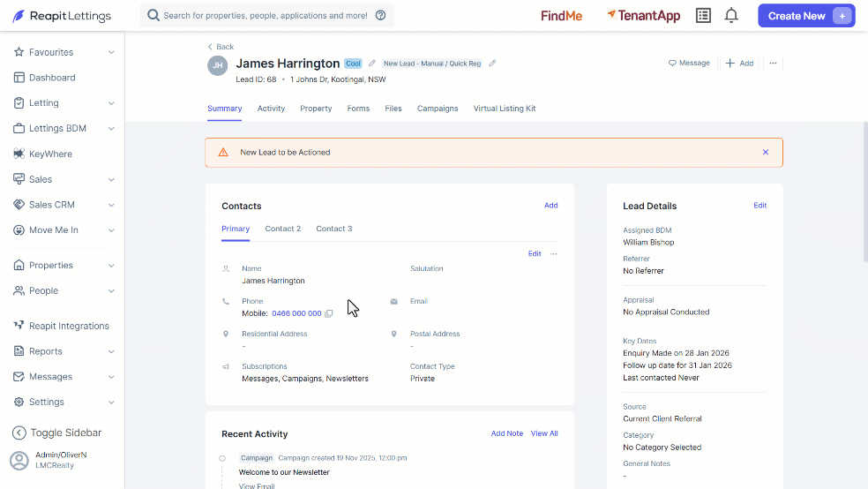Open contact options ellipsis beside Edit
Screen dimensions: 868x489
(x=554, y=253)
